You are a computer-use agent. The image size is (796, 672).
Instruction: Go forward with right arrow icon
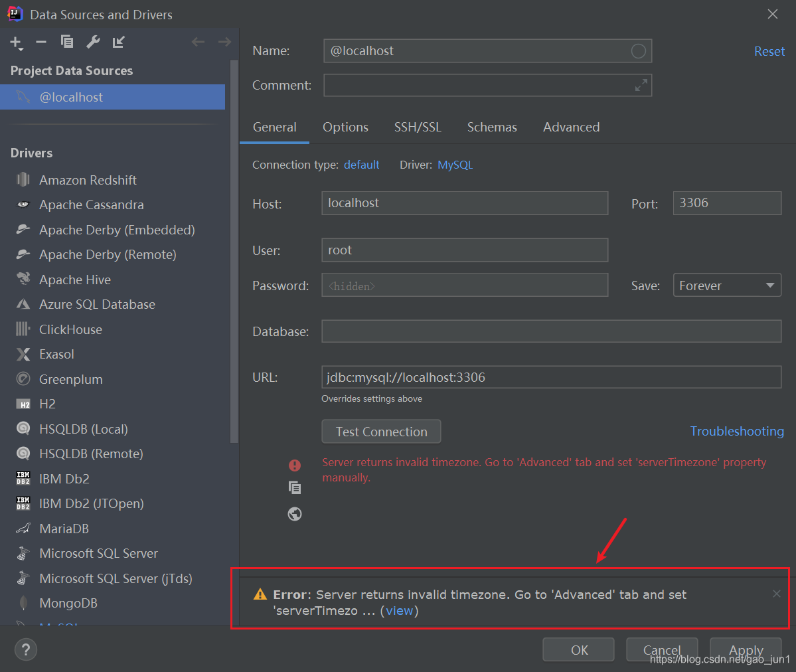point(224,42)
